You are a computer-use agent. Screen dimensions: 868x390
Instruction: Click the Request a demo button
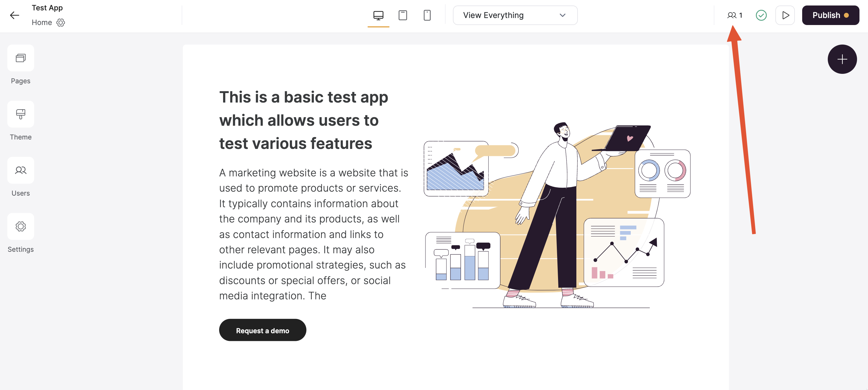pos(262,330)
